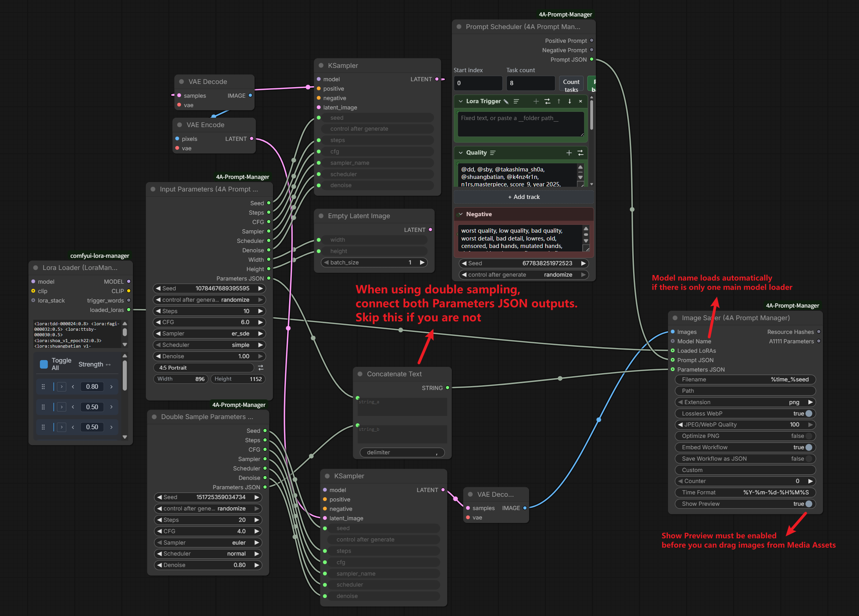Viewport: 859px width, 616px height.
Task: Click the Filename field in Image Saver
Action: tap(745, 379)
